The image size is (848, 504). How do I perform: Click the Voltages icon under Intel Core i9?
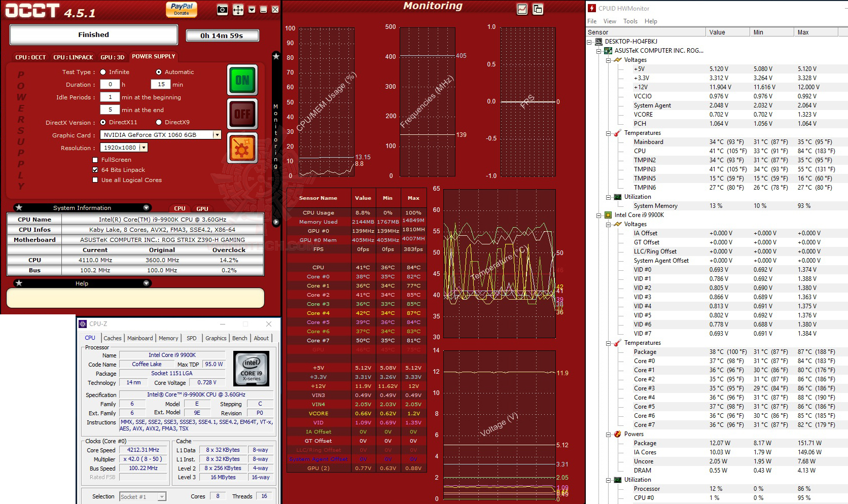pos(618,224)
